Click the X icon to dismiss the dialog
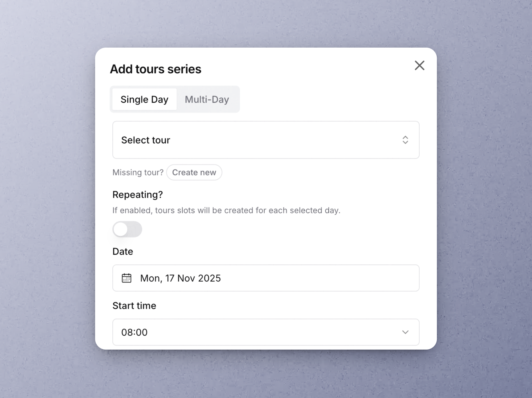Viewport: 532px width, 398px height. point(419,65)
